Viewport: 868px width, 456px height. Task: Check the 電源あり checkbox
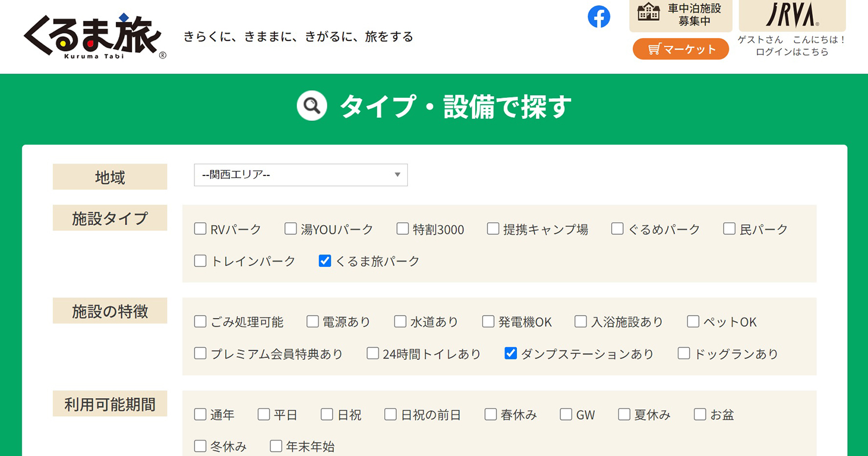(x=312, y=321)
